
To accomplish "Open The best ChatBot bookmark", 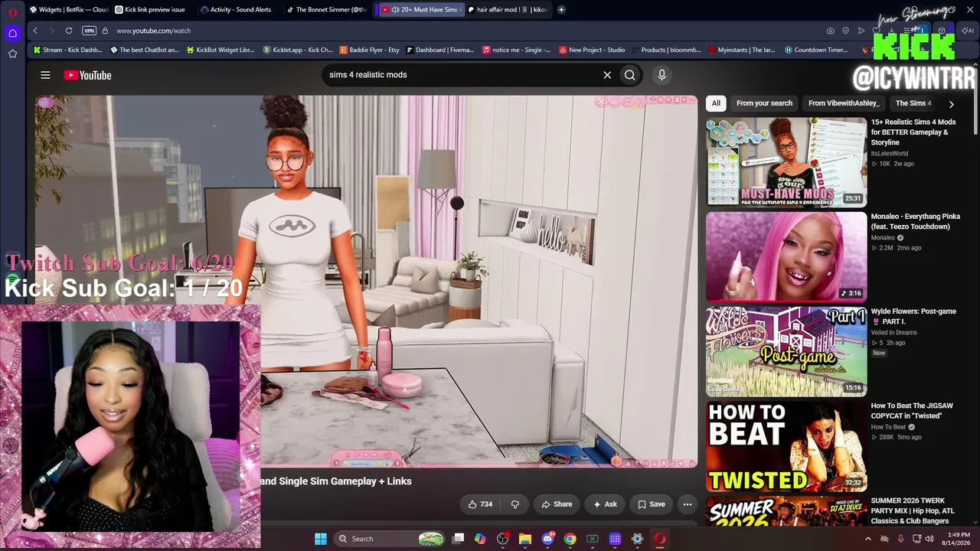I will click(x=145, y=50).
